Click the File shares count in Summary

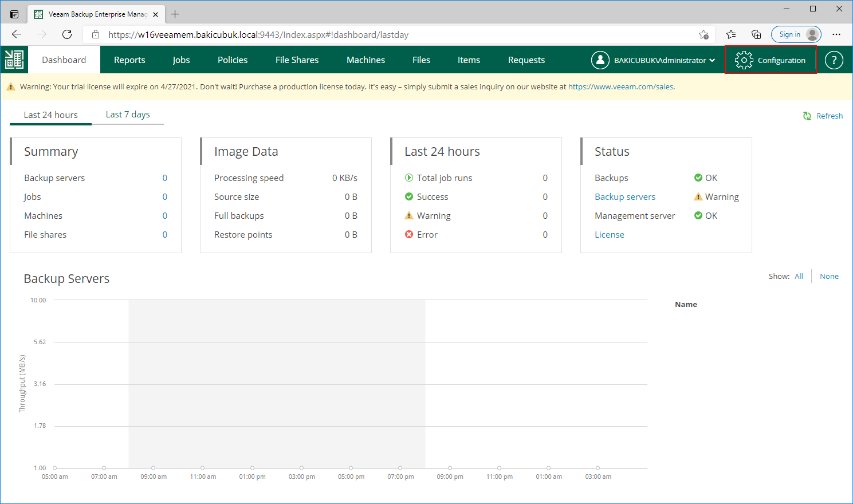165,234
